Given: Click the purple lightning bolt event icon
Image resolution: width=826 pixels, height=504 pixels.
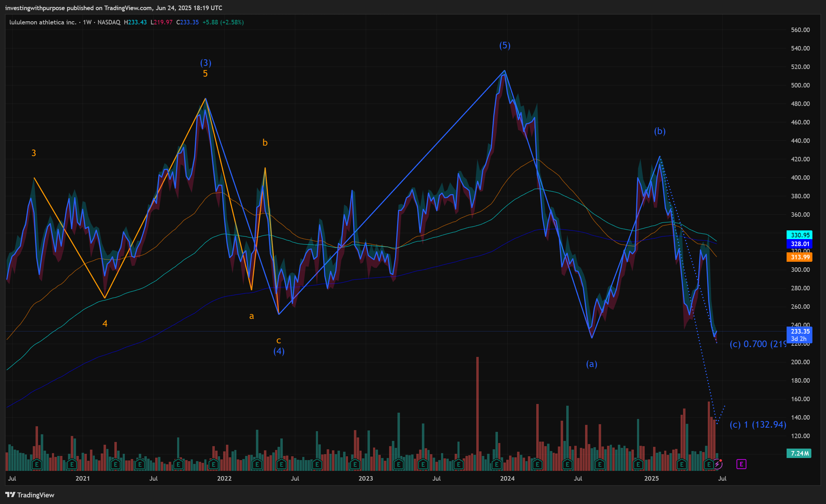Looking at the screenshot, I should [717, 464].
